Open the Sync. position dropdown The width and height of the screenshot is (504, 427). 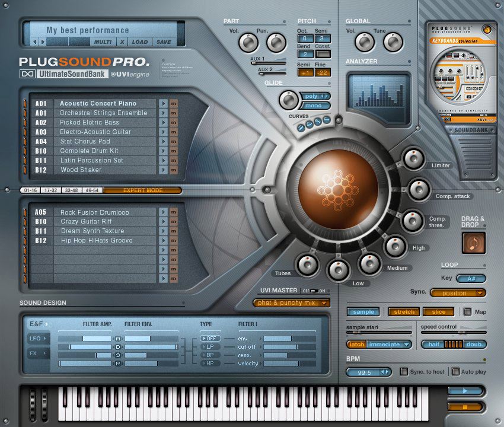point(458,293)
